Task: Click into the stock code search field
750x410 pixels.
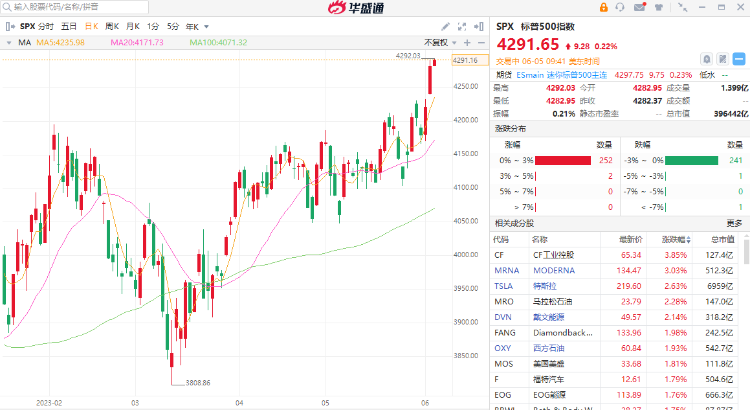Action: [77, 7]
